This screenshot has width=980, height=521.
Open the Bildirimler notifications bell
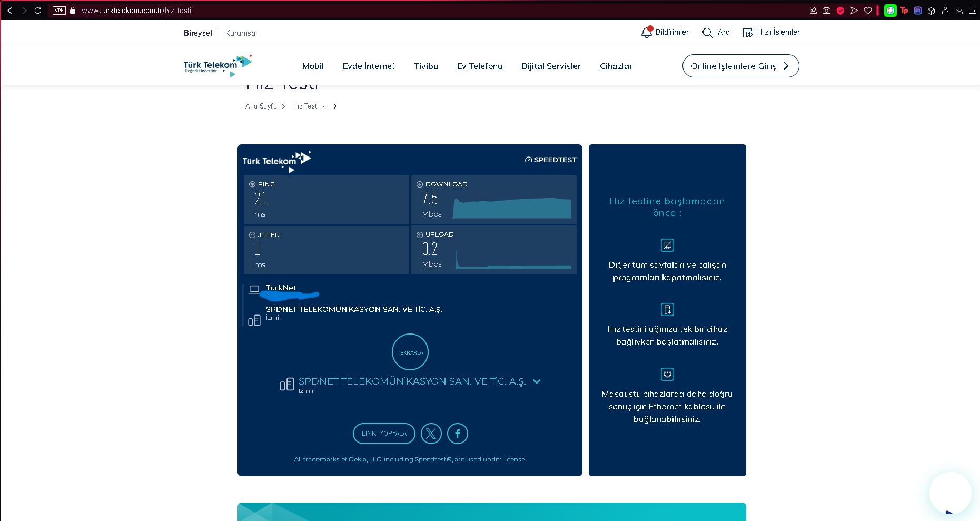tap(665, 32)
